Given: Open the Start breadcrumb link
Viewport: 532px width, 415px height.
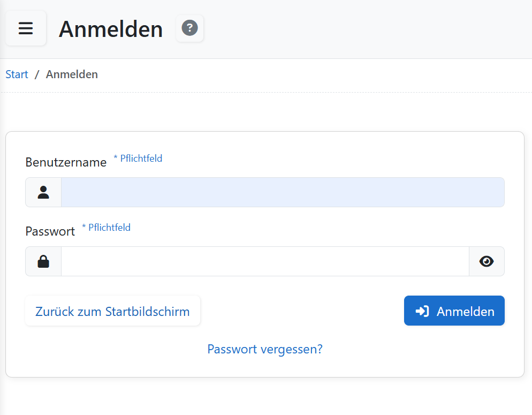Looking at the screenshot, I should pyautogui.click(x=16, y=74).
